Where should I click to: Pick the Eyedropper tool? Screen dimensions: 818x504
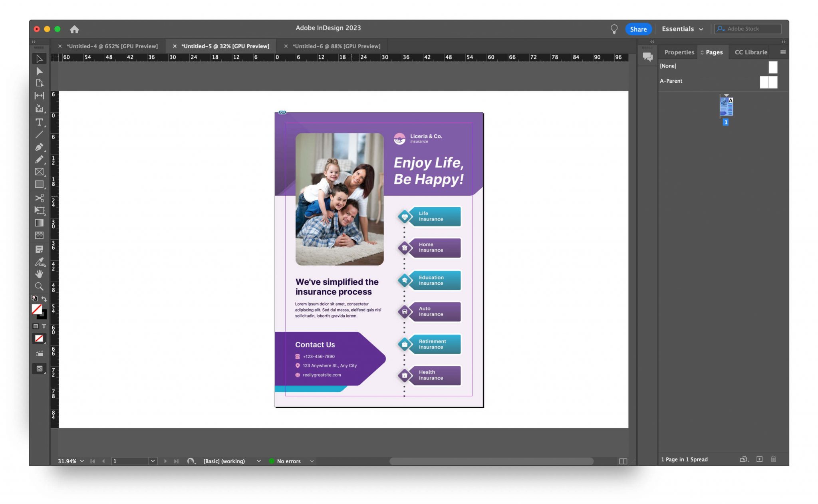(39, 262)
